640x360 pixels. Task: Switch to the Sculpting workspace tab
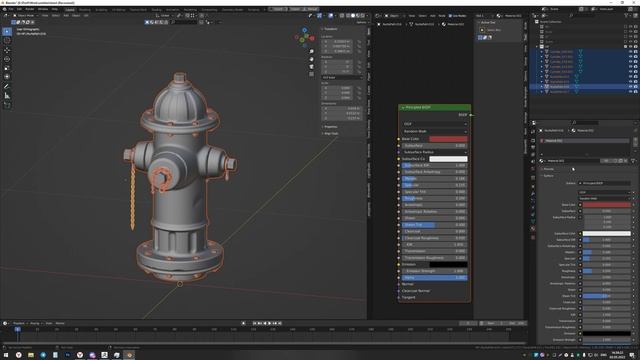pos(101,9)
